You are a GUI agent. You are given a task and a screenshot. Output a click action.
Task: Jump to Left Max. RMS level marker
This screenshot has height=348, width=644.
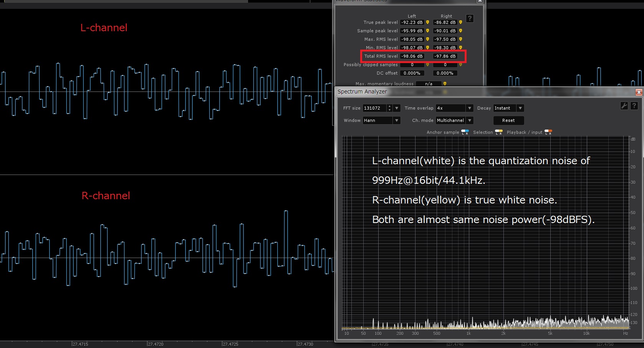[427, 39]
